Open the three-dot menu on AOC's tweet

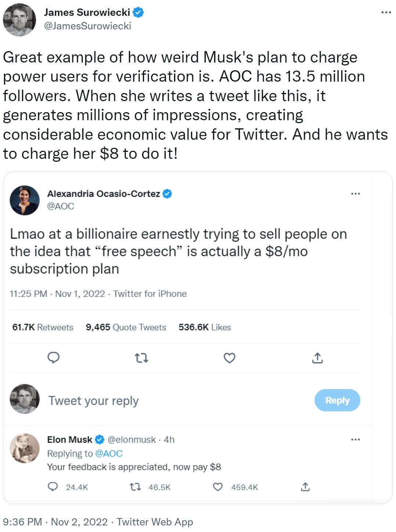[x=356, y=194]
